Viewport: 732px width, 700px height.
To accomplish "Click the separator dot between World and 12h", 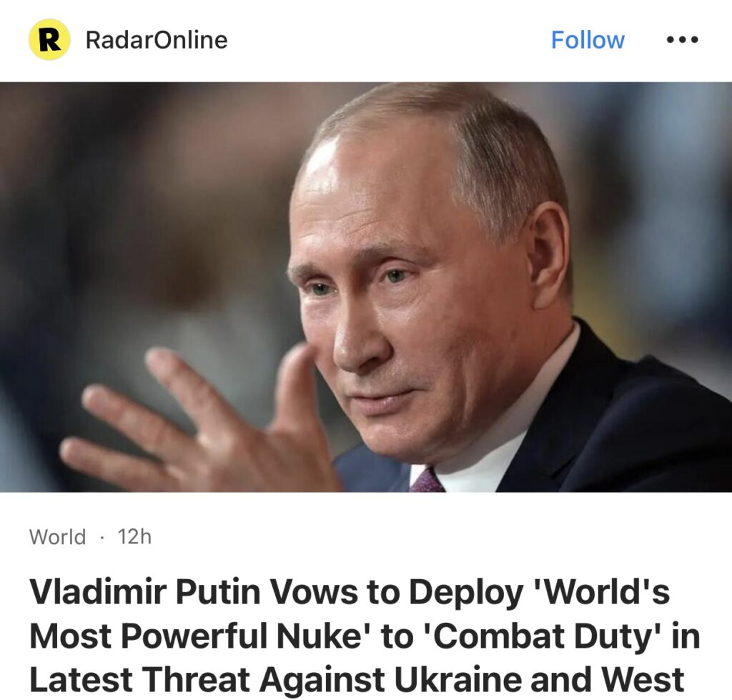I will (102, 538).
